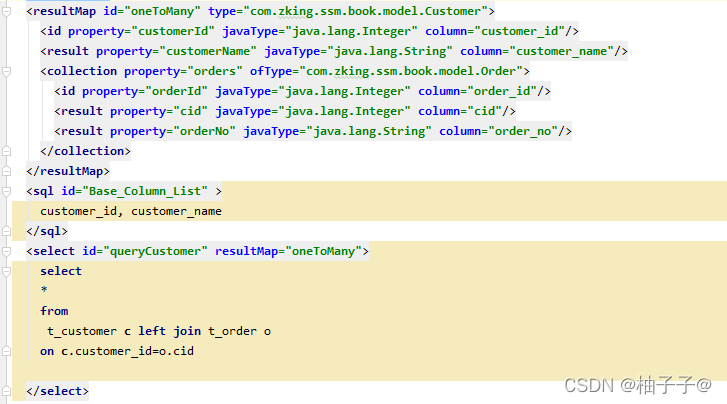Click the property value "cid"
727x404 pixels.
point(191,111)
